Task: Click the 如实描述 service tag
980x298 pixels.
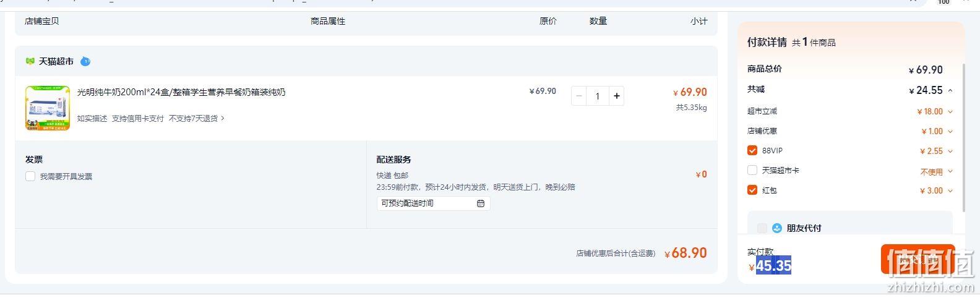Action: (x=92, y=118)
